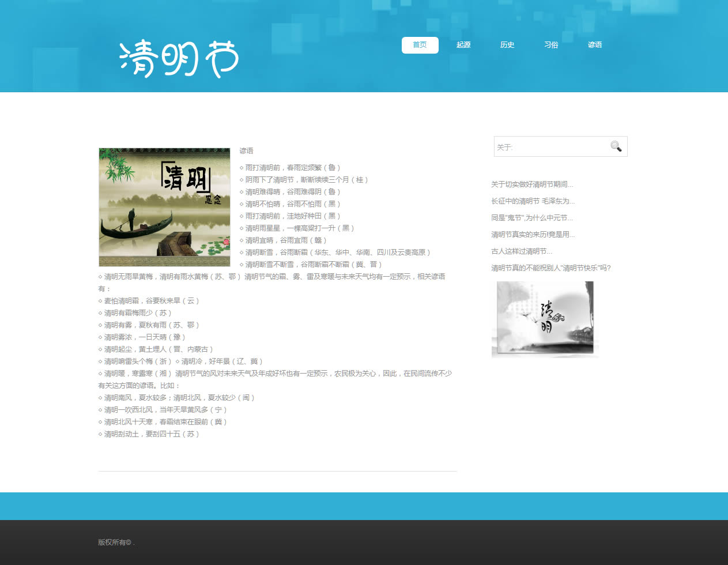Focus the 关于 search input field

[550, 147]
